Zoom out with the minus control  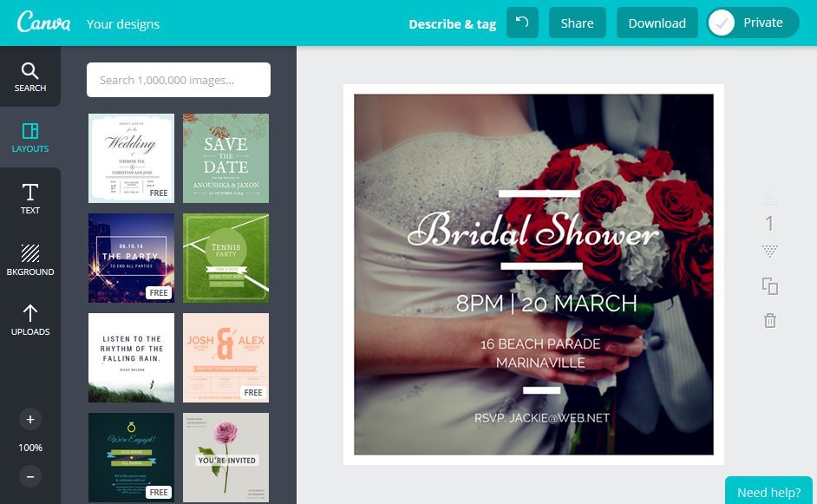click(x=29, y=476)
